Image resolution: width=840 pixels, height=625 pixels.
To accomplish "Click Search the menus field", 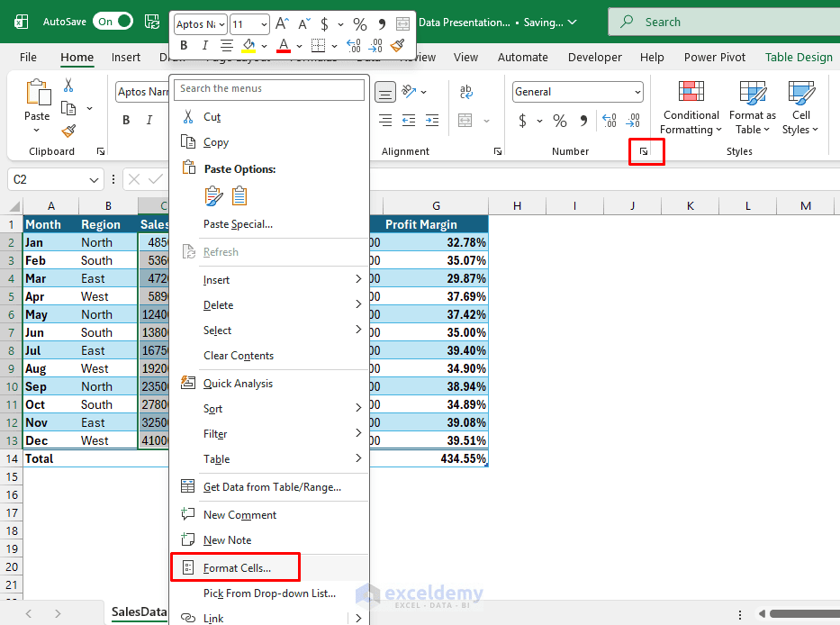I will pos(269,89).
